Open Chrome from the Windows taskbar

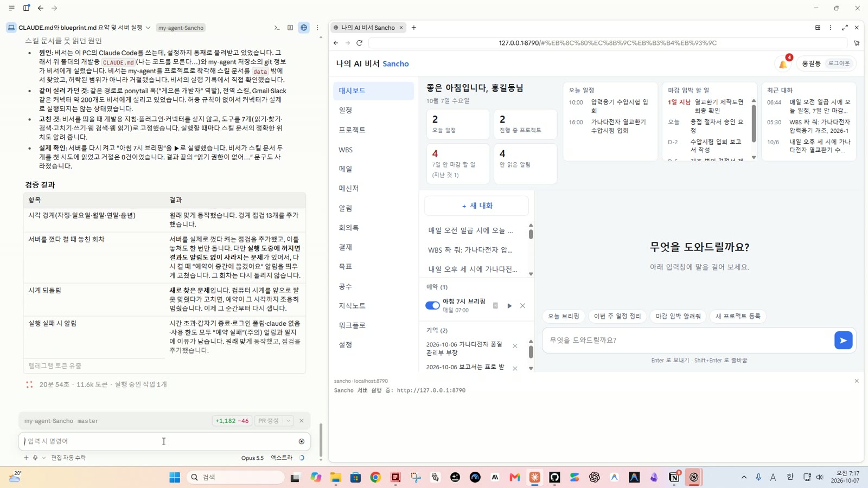[375, 477]
